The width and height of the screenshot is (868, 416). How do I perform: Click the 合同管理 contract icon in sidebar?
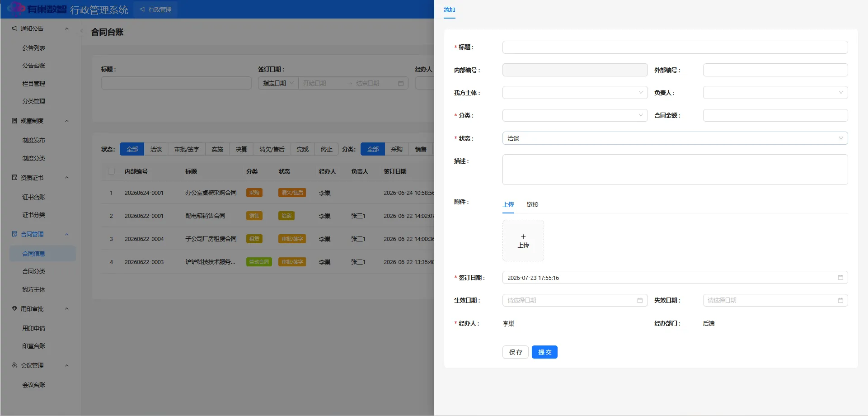tap(14, 234)
